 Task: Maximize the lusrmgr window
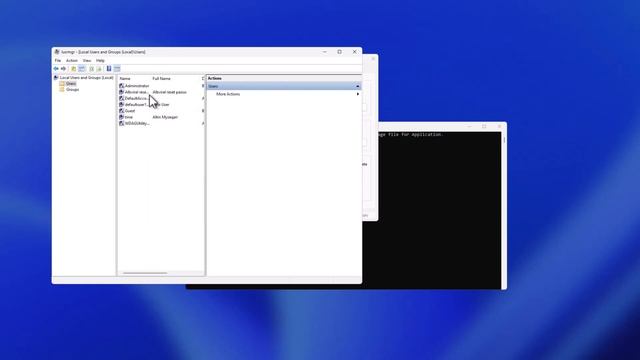click(x=340, y=52)
